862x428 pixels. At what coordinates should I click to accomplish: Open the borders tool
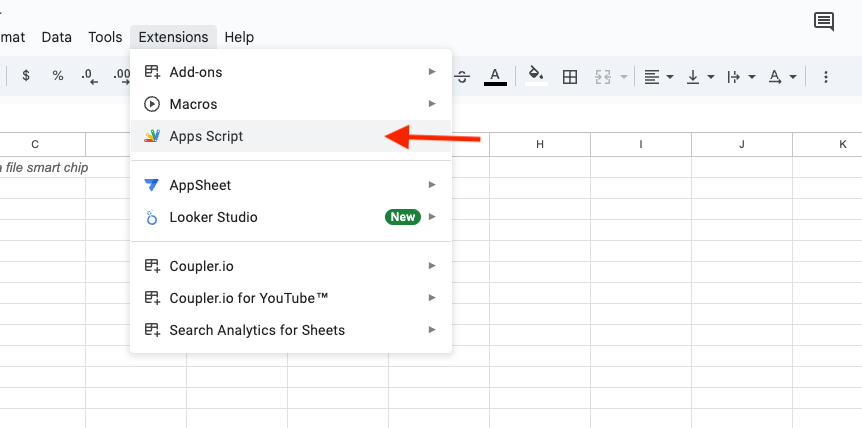click(x=570, y=77)
